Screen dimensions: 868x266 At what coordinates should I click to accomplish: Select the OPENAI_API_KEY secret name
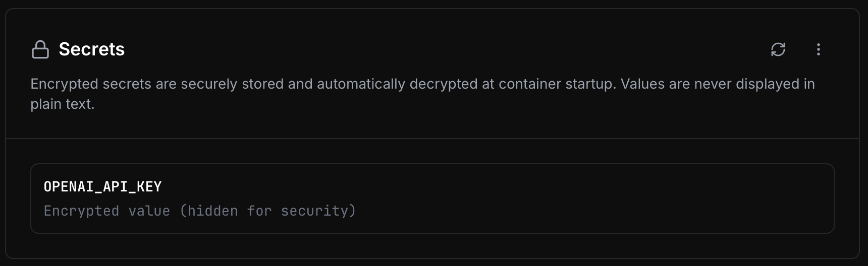(x=102, y=187)
